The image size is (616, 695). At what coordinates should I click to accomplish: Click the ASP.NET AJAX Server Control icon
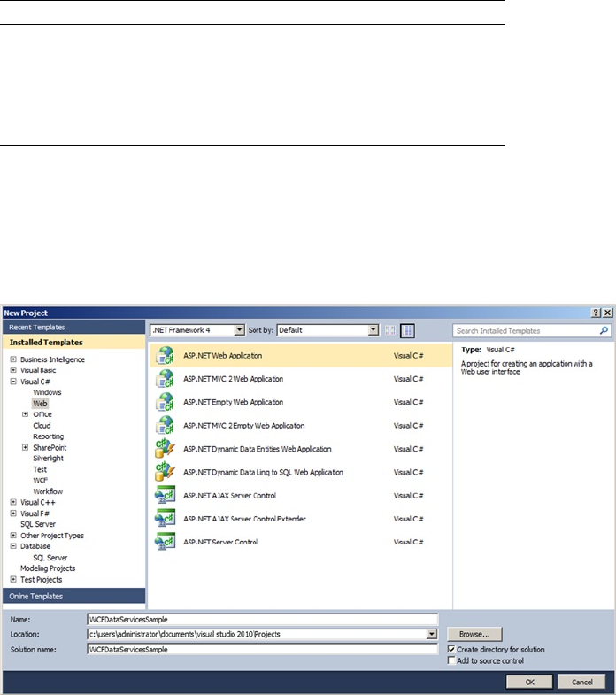click(165, 495)
